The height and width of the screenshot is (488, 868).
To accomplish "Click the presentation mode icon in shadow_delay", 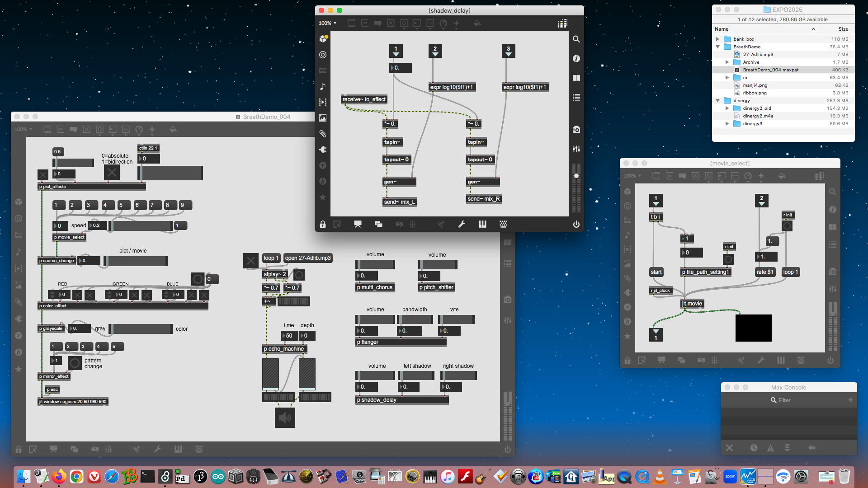I will coord(358,224).
